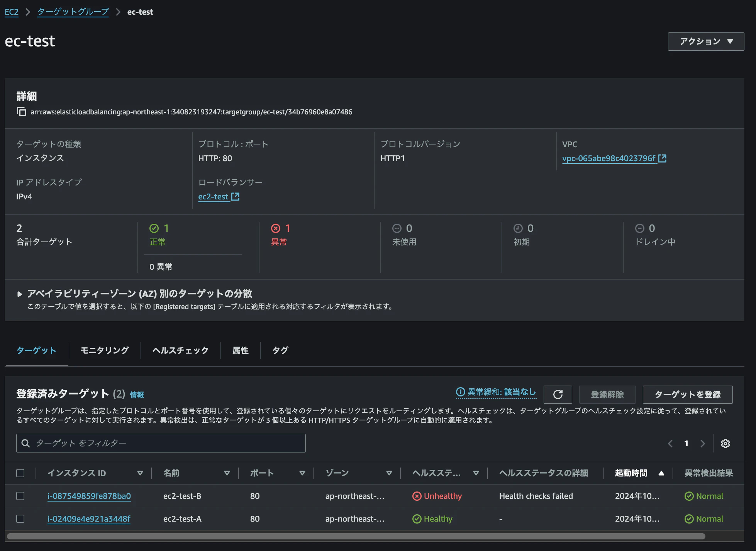Open the アクション dropdown menu
Viewport: 756px width, 551px height.
[706, 41]
